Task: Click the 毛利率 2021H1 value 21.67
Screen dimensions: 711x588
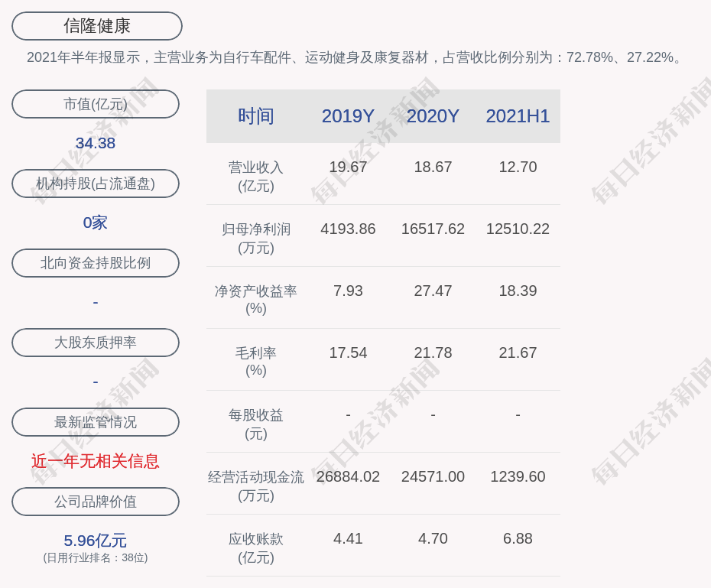Action: pos(518,352)
